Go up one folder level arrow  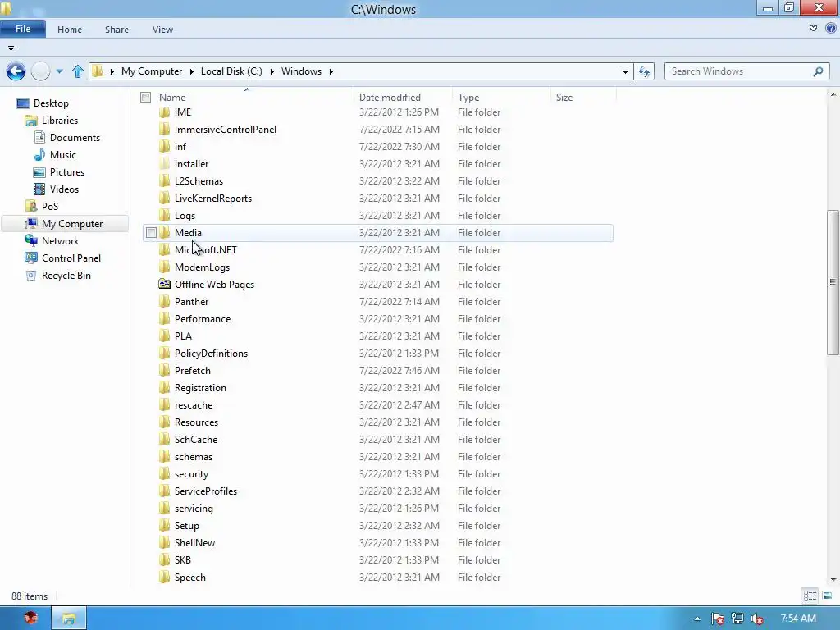point(78,71)
